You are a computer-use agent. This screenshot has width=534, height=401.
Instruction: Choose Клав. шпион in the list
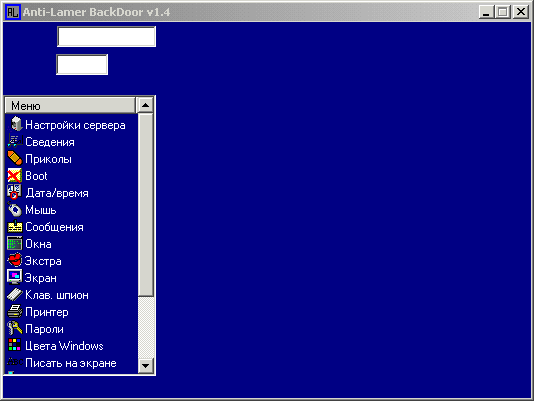57,295
